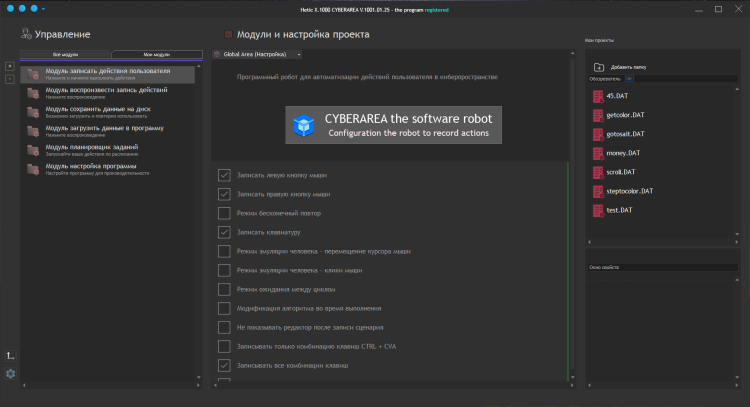Click the blue CYBERAREA cube logo

[304, 125]
